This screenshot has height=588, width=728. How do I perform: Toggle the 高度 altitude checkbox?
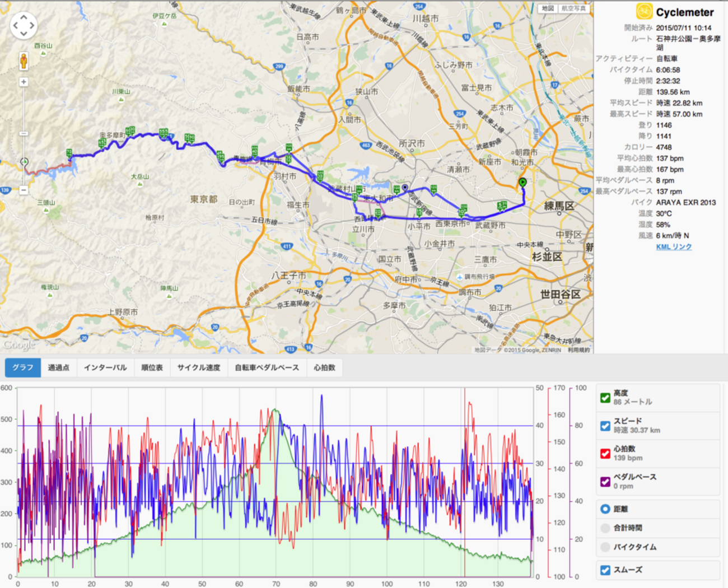pyautogui.click(x=605, y=398)
